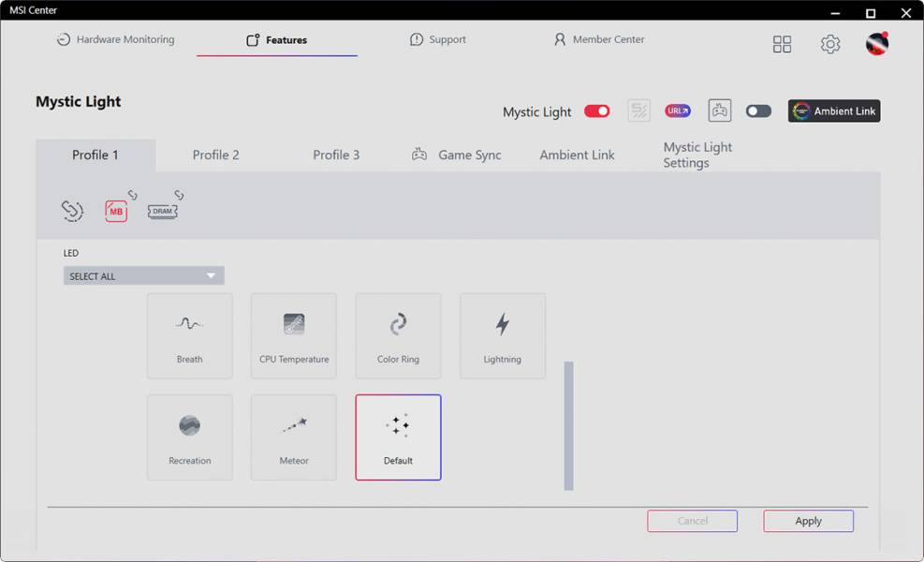Go to Hardware Monitoring section
This screenshot has width=924, height=562.
point(115,40)
